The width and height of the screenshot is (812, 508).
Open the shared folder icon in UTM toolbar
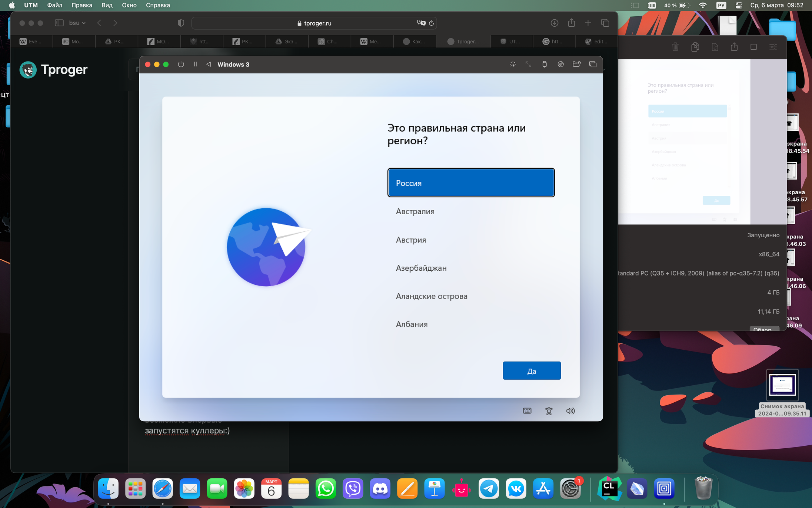tap(577, 64)
